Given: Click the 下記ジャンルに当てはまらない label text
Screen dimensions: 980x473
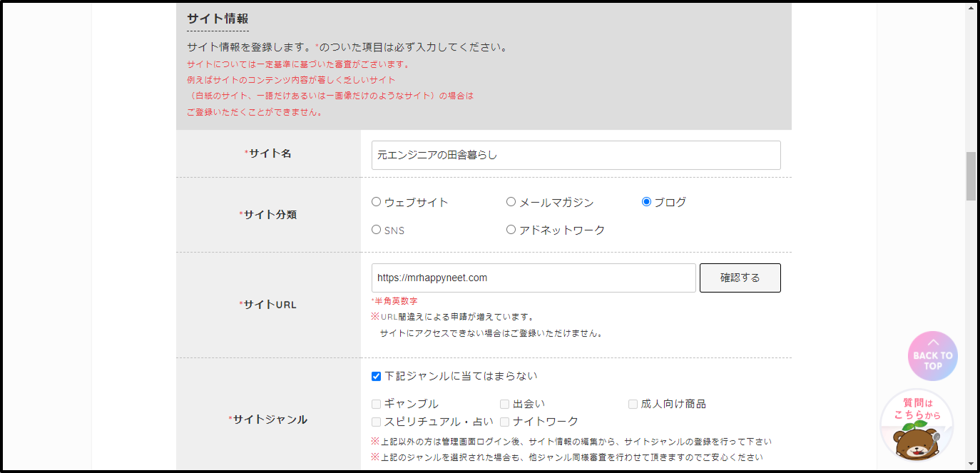Looking at the screenshot, I should (x=461, y=376).
